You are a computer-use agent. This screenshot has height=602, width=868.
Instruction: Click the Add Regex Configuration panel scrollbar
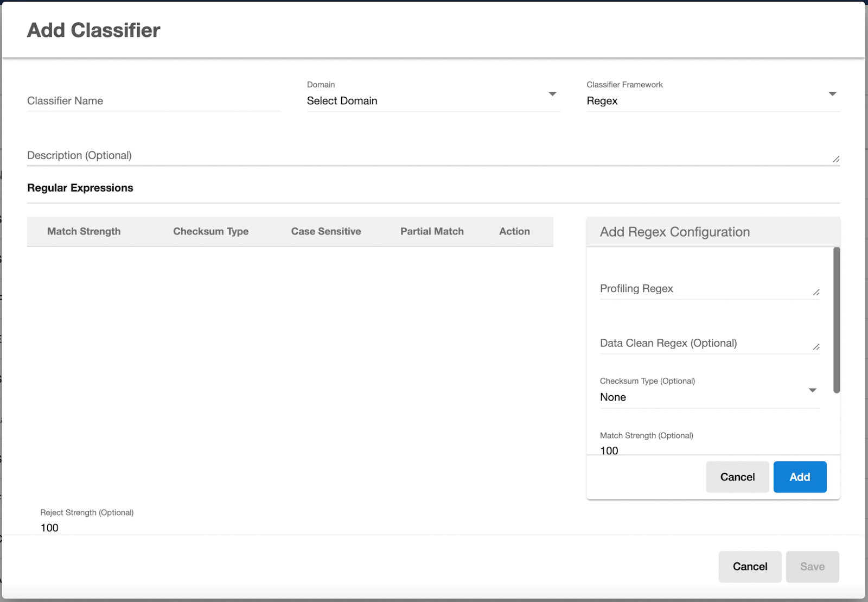[837, 320]
